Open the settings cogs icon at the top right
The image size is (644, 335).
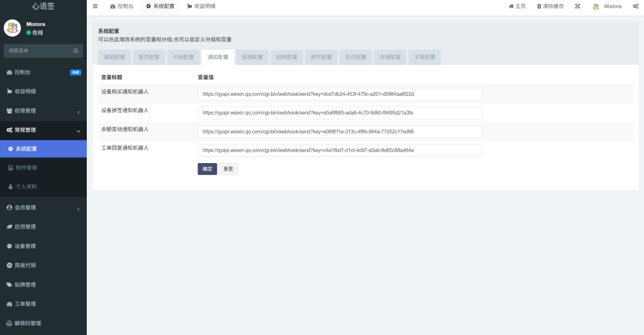click(x=636, y=6)
